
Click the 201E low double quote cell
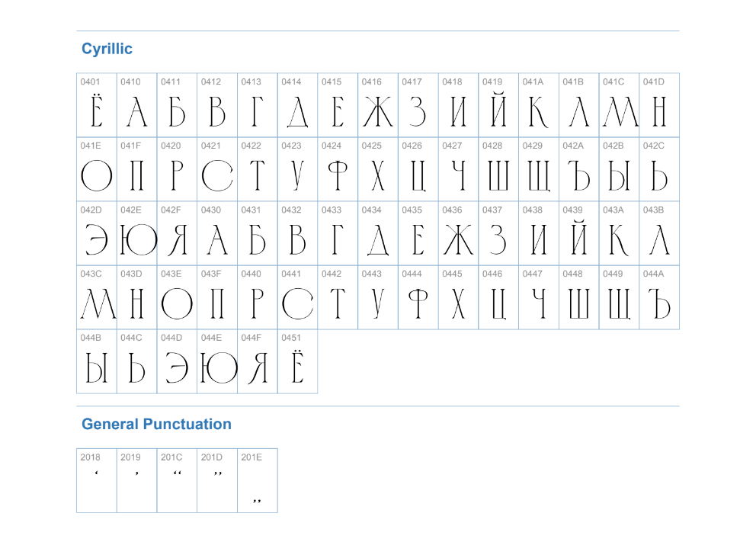tap(258, 481)
